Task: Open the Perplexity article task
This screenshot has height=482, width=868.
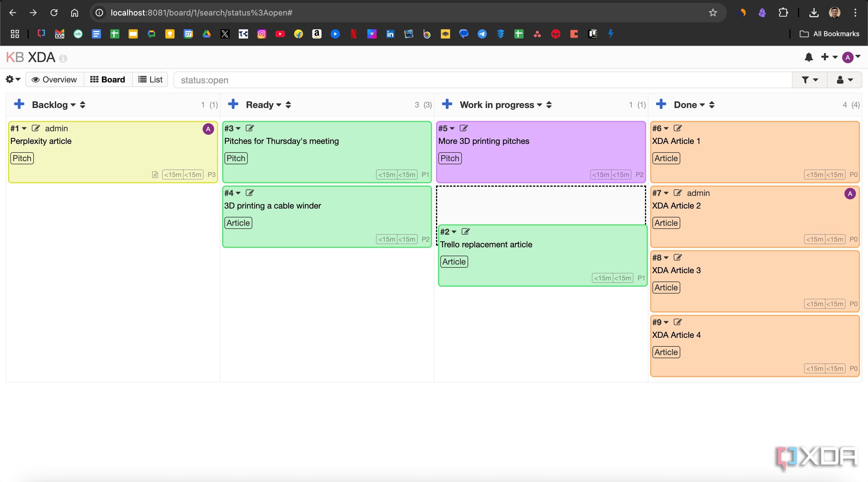Action: [41, 141]
